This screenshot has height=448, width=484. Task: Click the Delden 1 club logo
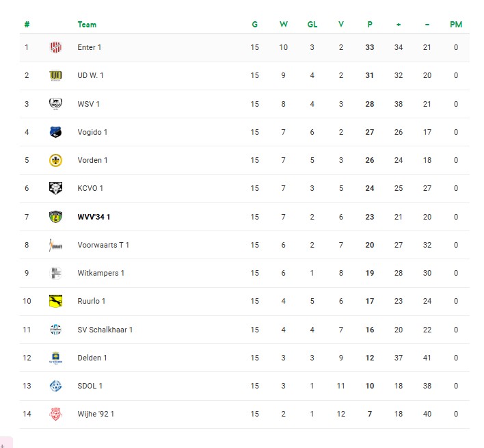tap(55, 358)
